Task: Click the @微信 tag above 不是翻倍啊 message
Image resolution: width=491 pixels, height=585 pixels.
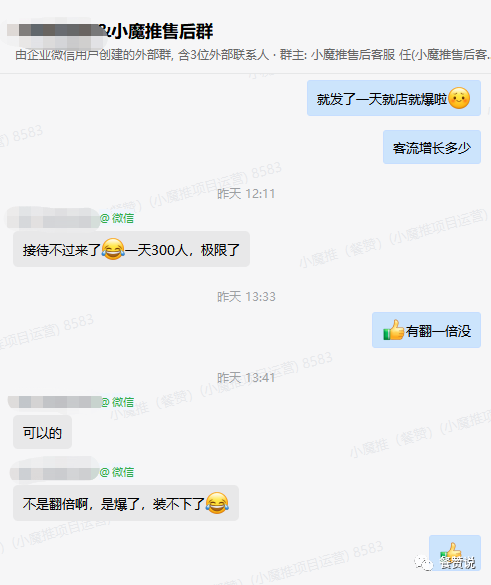Action: (117, 472)
